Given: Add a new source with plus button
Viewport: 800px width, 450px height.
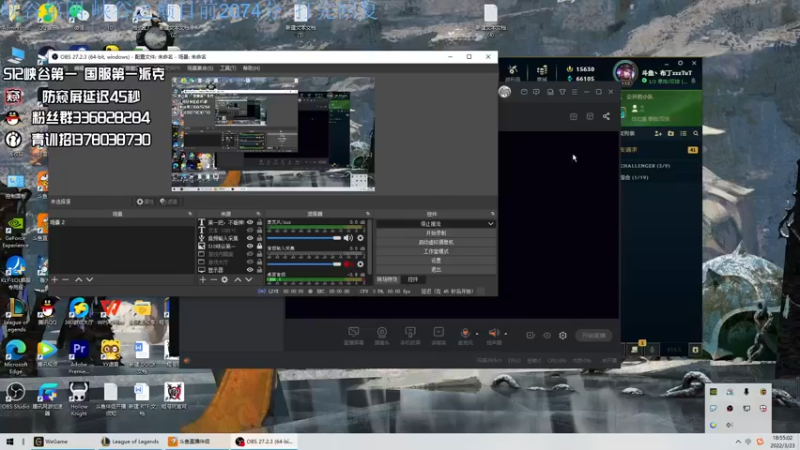Looking at the screenshot, I should (x=203, y=280).
